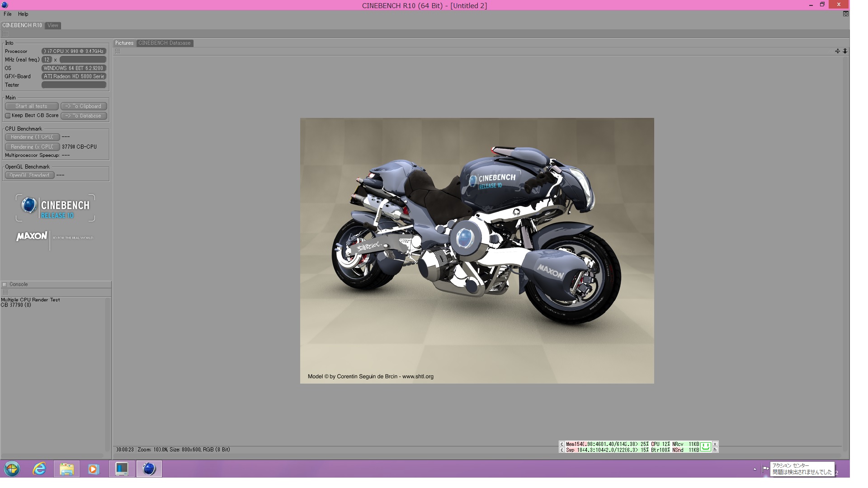This screenshot has height=488, width=868.
Task: Open Internet Explorer from the taskbar
Action: [39, 469]
